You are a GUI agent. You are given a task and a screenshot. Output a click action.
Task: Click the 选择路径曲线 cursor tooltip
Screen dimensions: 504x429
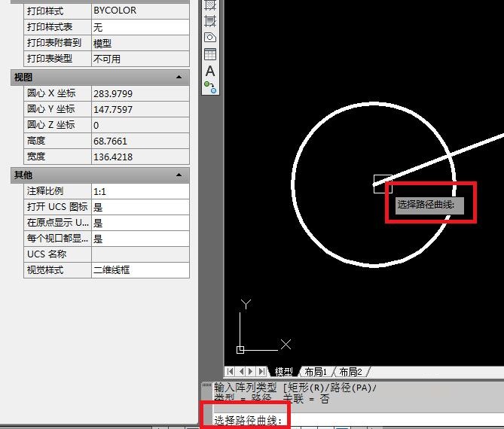click(x=429, y=205)
